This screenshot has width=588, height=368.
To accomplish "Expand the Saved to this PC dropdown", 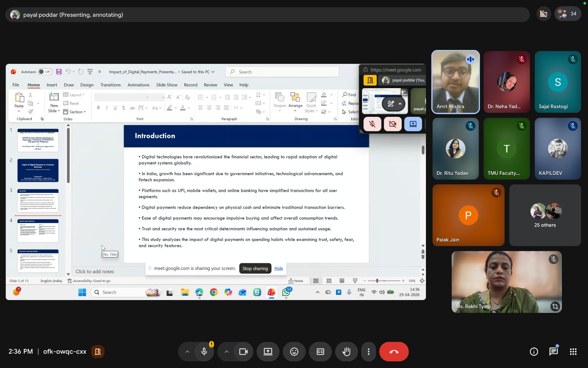I will tap(198, 72).
